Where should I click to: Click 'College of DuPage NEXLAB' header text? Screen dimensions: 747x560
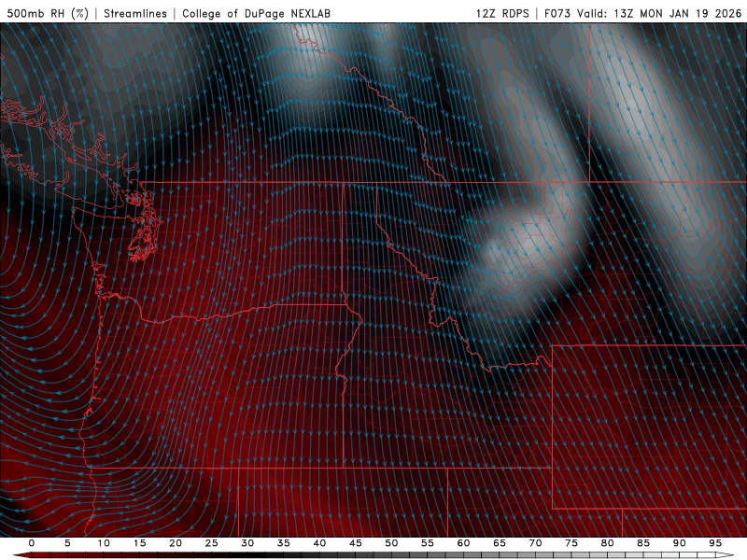pyautogui.click(x=256, y=13)
